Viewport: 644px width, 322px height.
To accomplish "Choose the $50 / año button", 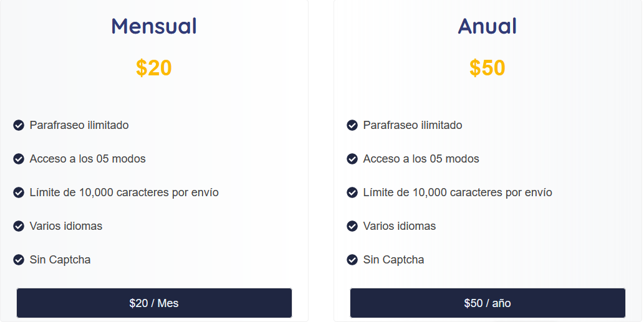I will [488, 303].
